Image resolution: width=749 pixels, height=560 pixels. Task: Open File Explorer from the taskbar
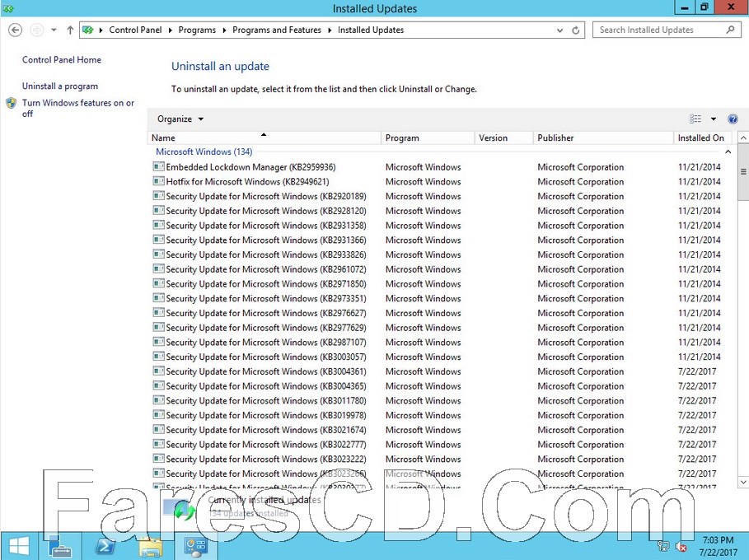(x=151, y=547)
